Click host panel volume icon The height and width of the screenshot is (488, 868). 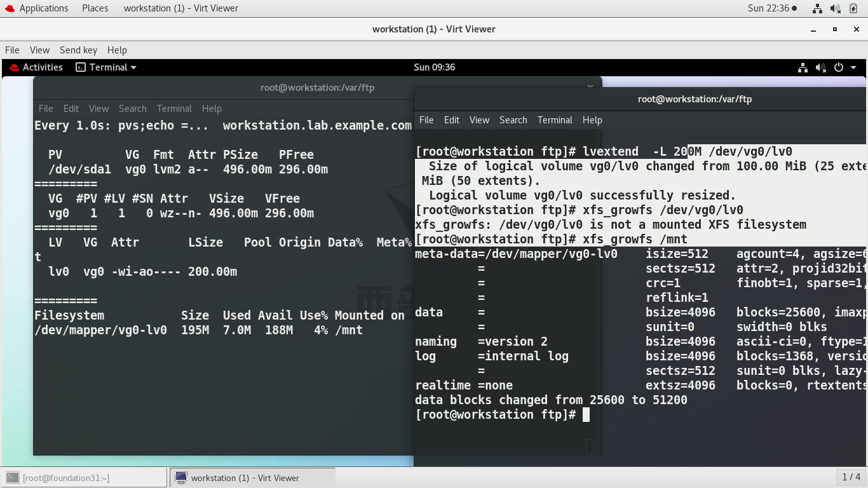tap(836, 8)
